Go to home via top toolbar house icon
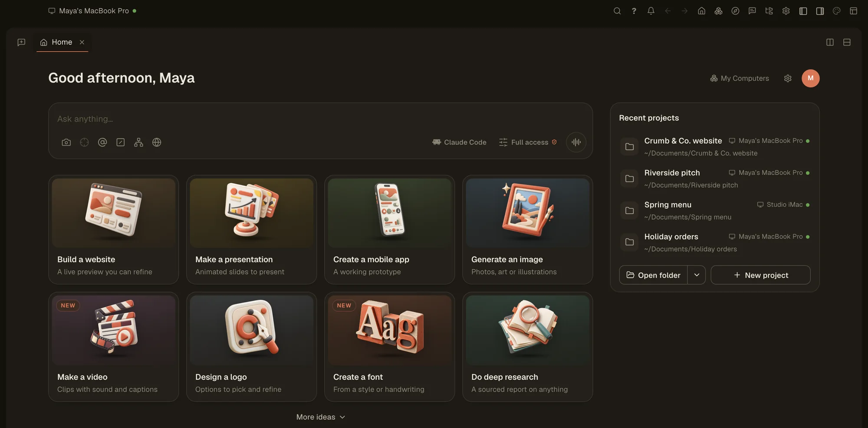The width and height of the screenshot is (868, 428). [702, 11]
